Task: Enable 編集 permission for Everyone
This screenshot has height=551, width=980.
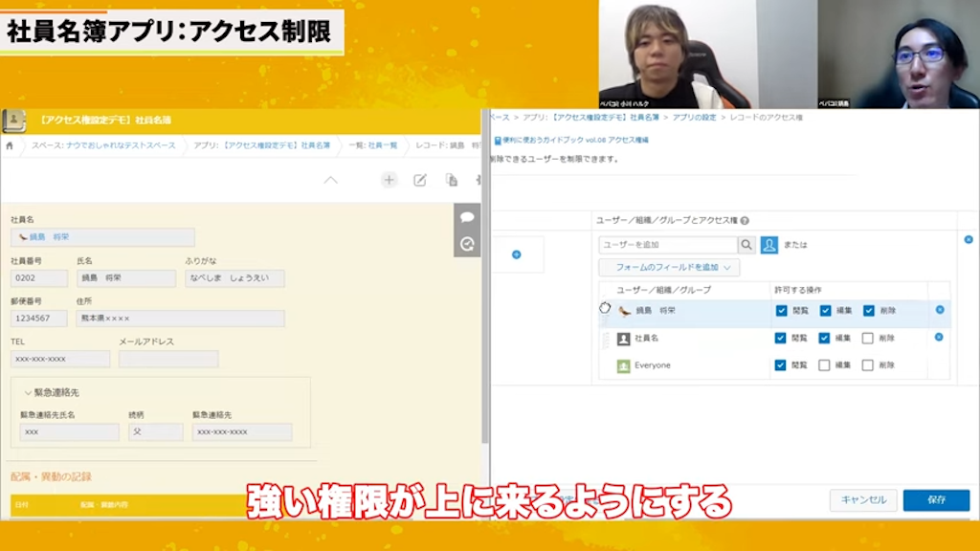Action: 824,365
